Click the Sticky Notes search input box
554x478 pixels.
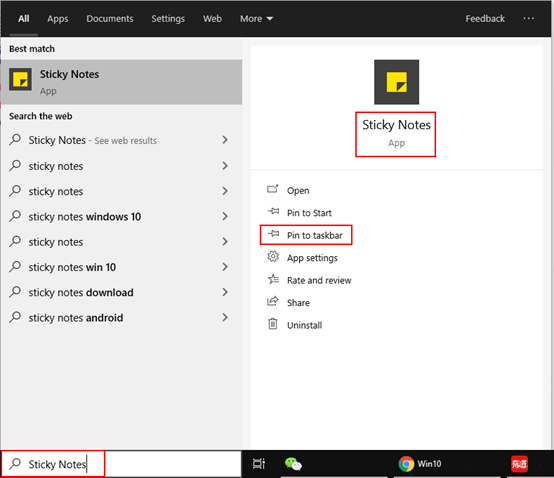click(x=121, y=464)
